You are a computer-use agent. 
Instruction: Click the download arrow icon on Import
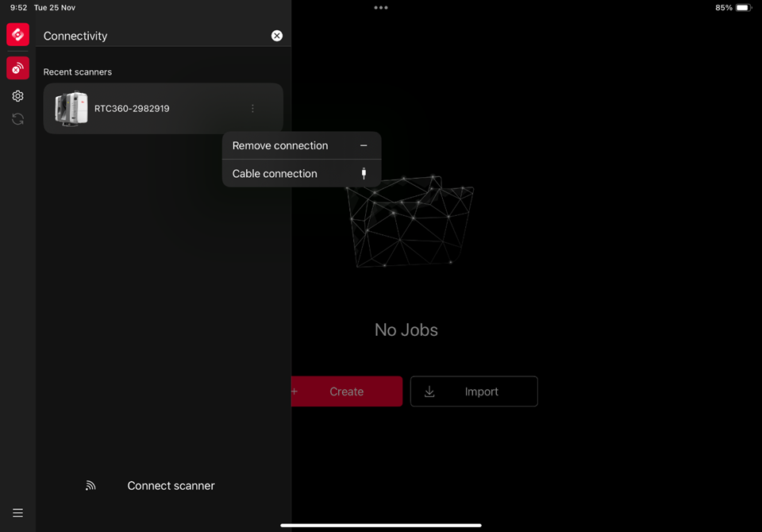point(429,391)
